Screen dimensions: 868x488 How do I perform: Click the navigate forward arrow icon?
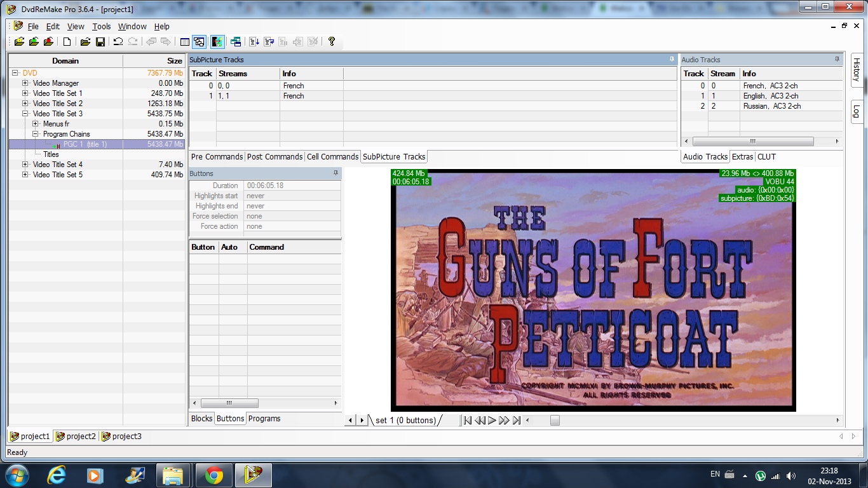tap(166, 42)
